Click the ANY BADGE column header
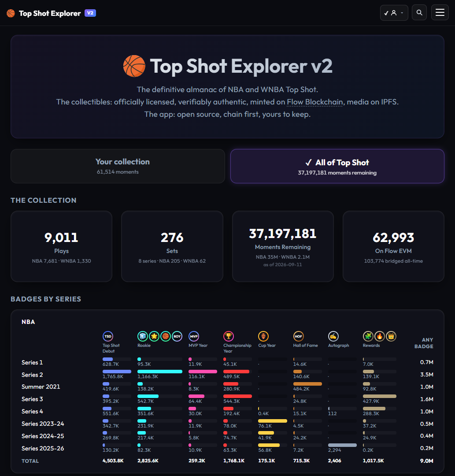Viewport: 455px width, 476px height. pyautogui.click(x=424, y=343)
